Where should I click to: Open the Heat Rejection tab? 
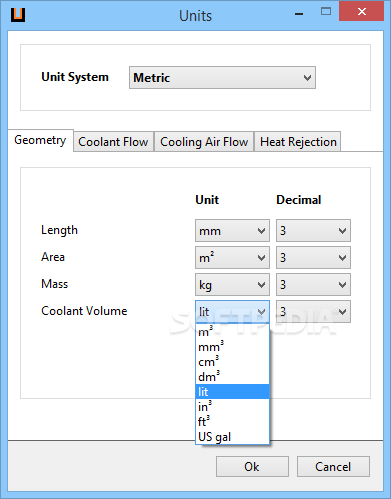click(298, 142)
